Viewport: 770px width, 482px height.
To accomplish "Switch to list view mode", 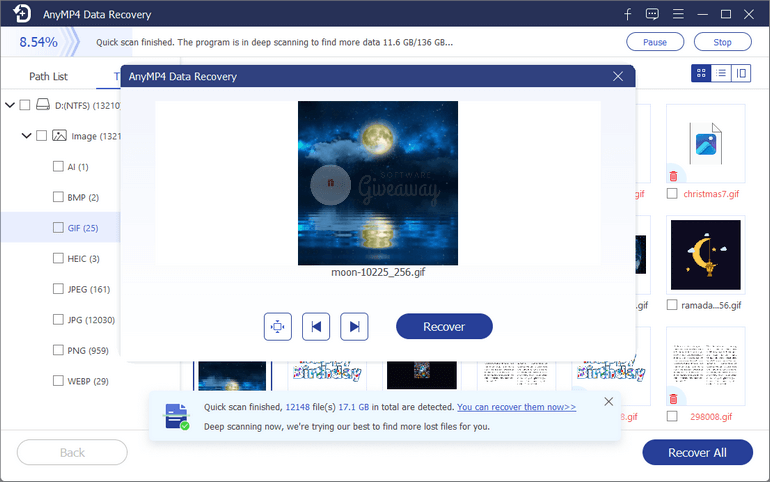I will click(x=721, y=73).
